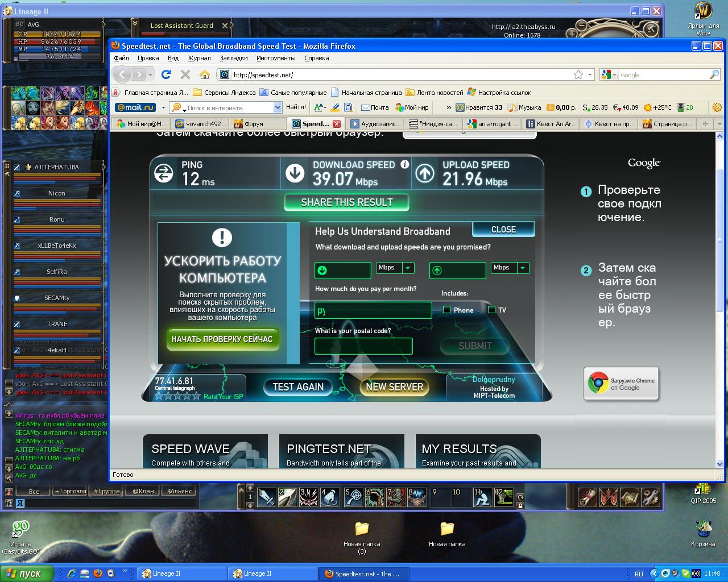
Task: Toggle party member SelfiRa icon
Action: 17,272
